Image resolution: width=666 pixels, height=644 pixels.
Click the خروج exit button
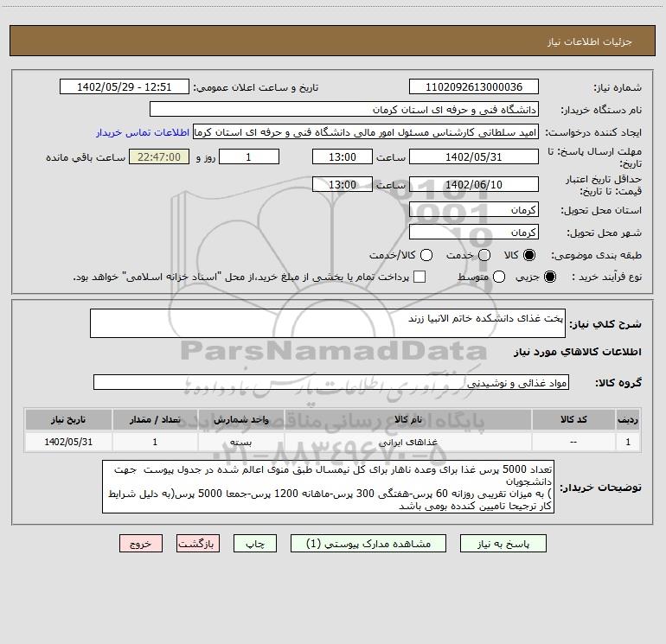point(141,544)
